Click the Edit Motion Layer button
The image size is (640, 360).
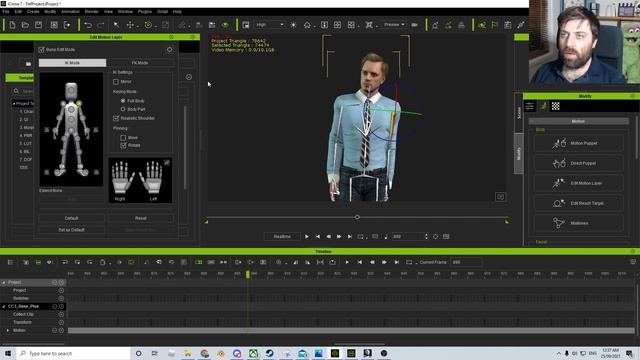pyautogui.click(x=578, y=183)
